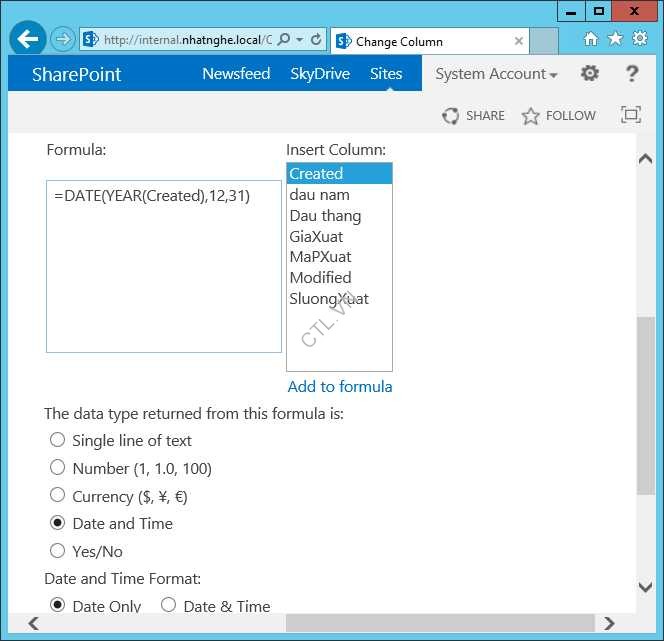Minimize the browser window
This screenshot has height=641, width=664.
(571, 11)
